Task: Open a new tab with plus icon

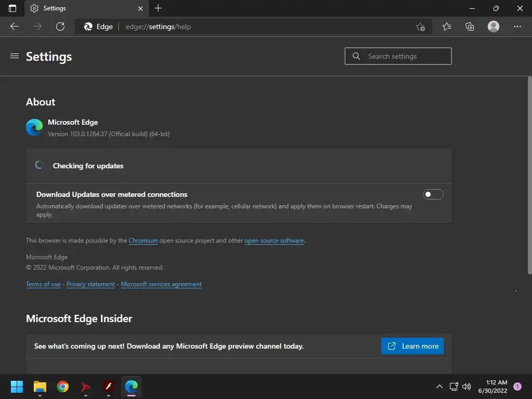Action: tap(158, 8)
